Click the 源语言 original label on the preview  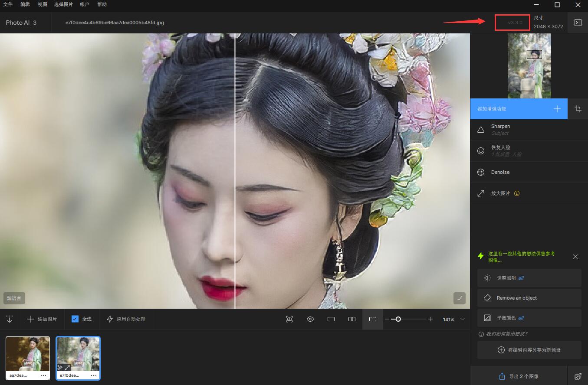coord(14,298)
